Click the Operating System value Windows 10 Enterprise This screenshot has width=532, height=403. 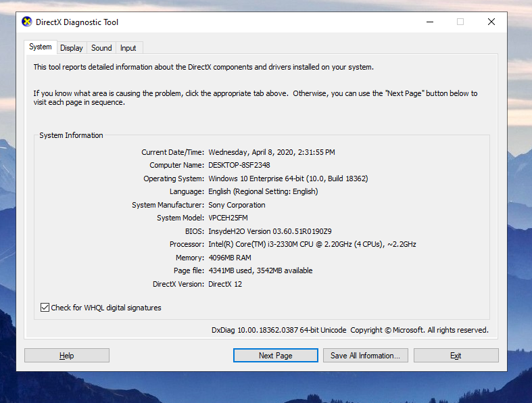[288, 179]
